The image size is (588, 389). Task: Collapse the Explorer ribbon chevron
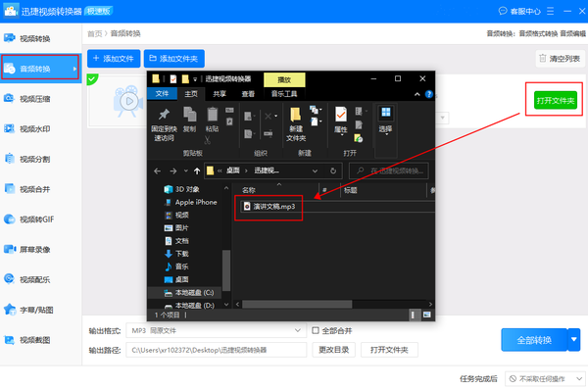[x=417, y=94]
